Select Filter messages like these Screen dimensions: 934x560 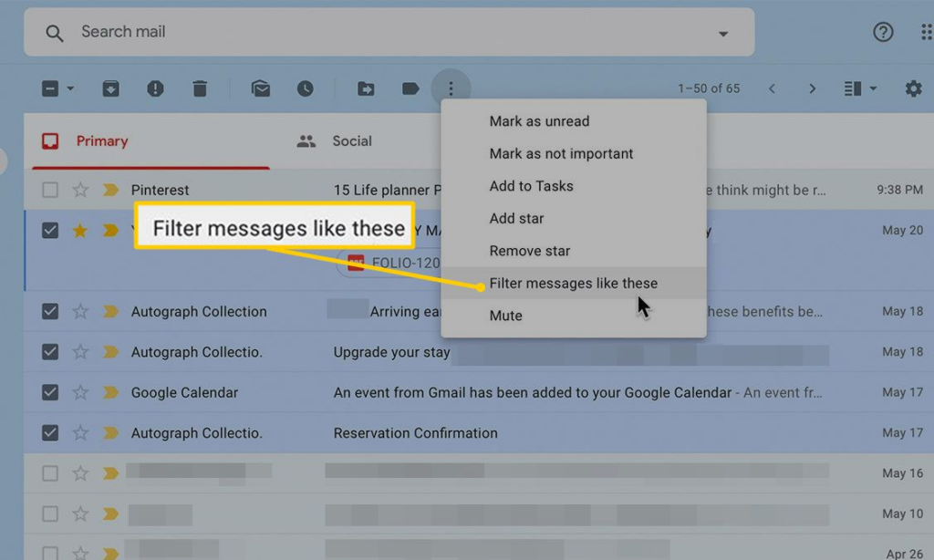[573, 283]
